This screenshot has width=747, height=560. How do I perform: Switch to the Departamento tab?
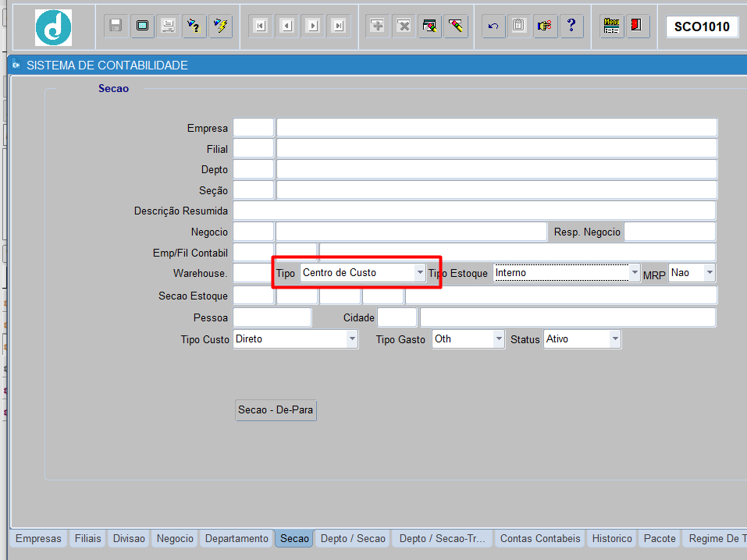(237, 539)
